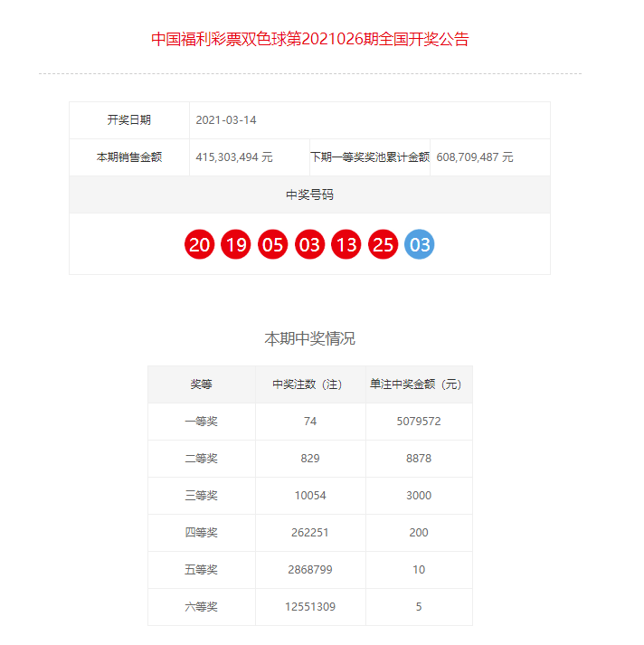Select the fourth prize amount 200
Image resolution: width=644 pixels, height=645 pixels.
[419, 533]
